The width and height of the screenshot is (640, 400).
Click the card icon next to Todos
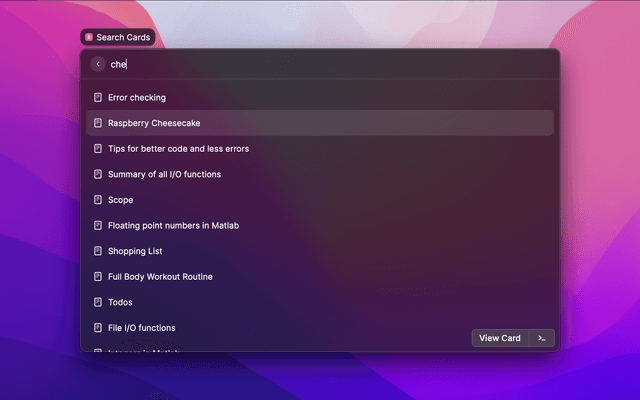coord(98,302)
